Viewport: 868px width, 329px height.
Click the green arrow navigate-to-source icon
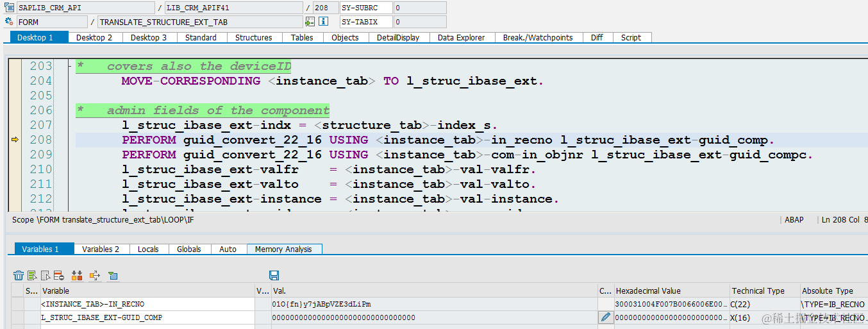coord(310,22)
